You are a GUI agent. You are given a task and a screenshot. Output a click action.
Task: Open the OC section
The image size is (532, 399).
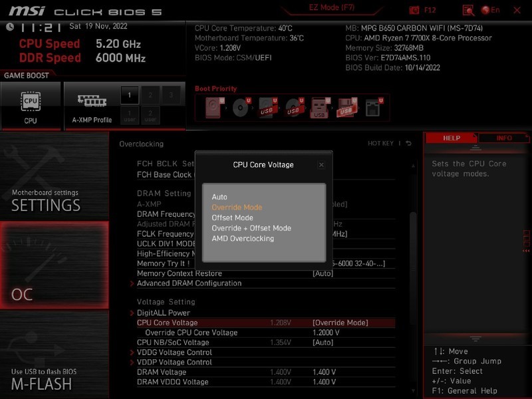coord(55,265)
